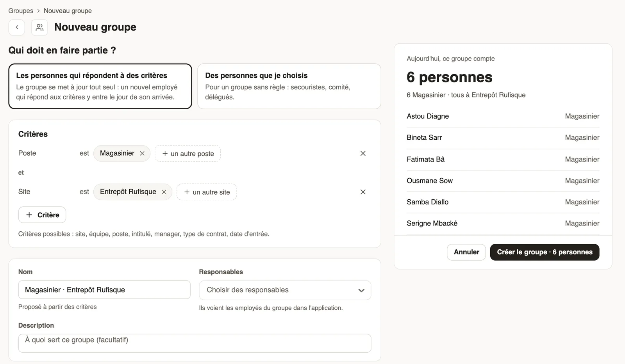Click the Description text field
The height and width of the screenshot is (364, 625).
(x=195, y=343)
